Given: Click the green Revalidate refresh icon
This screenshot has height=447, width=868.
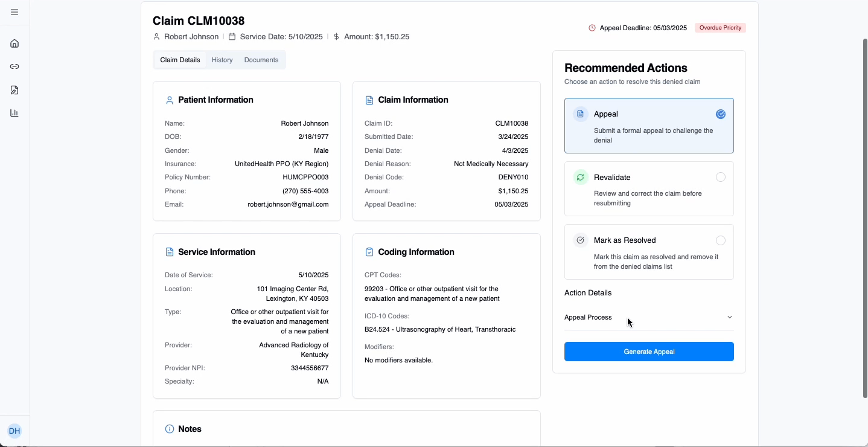Looking at the screenshot, I should [x=580, y=177].
